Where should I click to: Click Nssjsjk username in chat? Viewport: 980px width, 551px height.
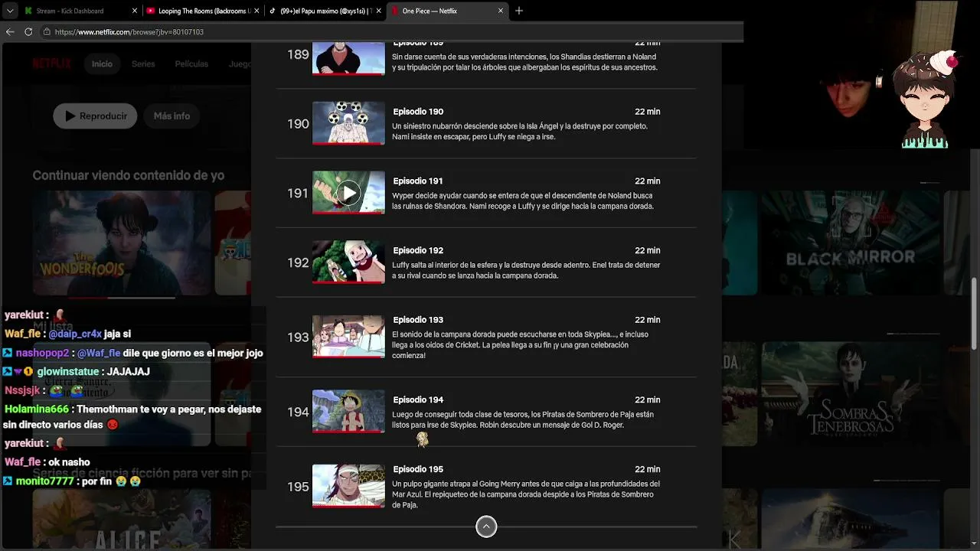(x=22, y=390)
